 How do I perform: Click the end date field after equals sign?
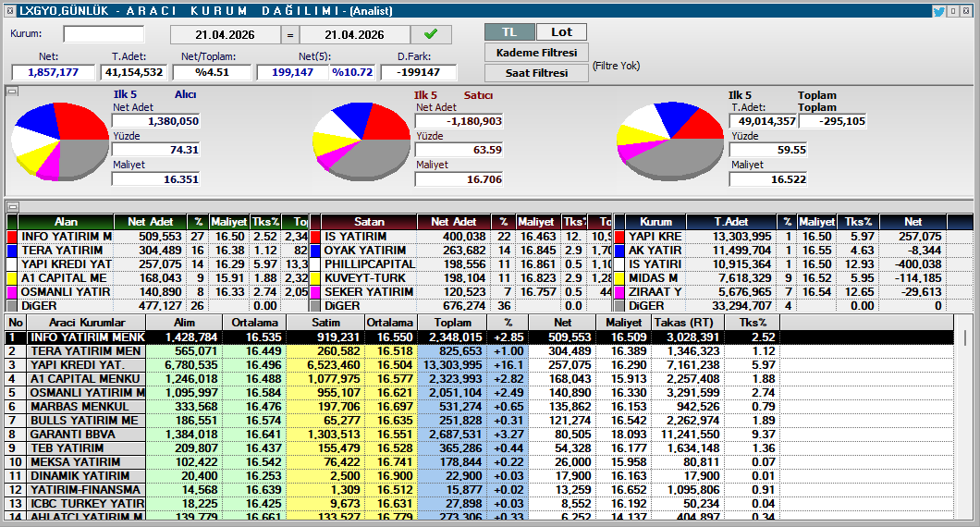[x=354, y=34]
